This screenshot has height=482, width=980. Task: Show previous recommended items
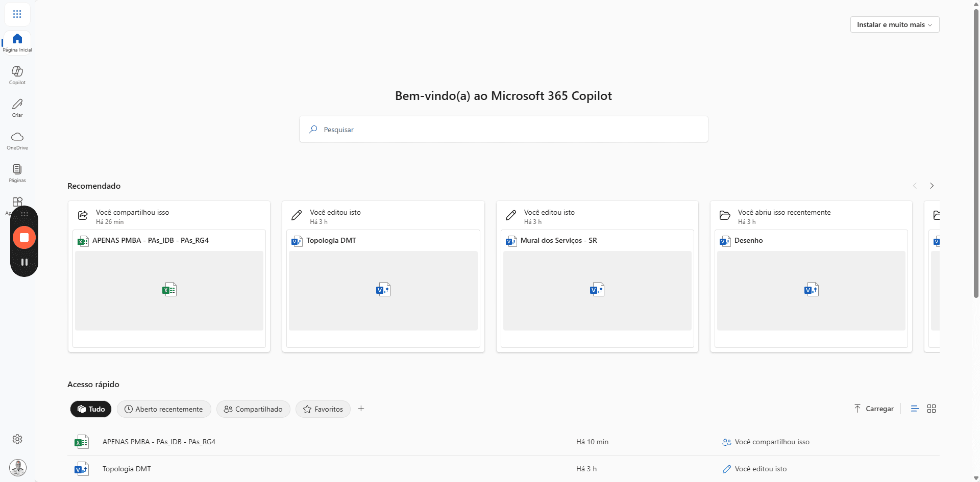point(915,186)
